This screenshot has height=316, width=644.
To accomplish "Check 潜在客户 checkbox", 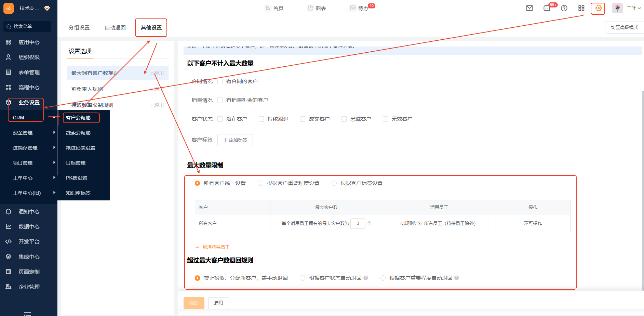I will 220,119.
